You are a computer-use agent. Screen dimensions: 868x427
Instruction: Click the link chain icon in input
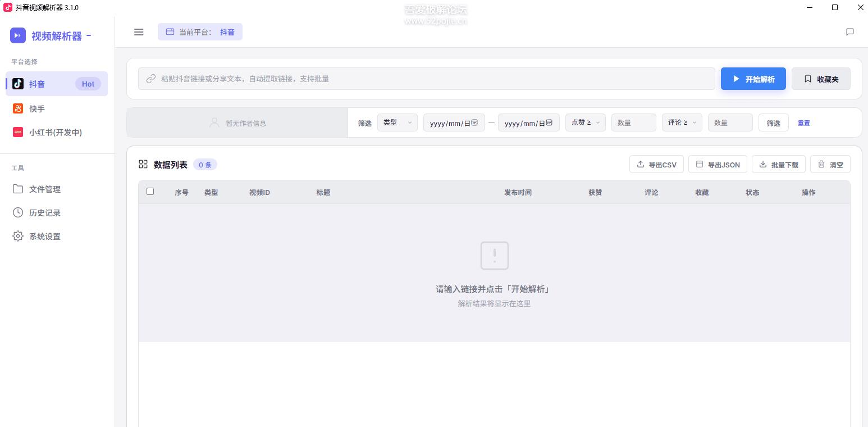coord(150,79)
